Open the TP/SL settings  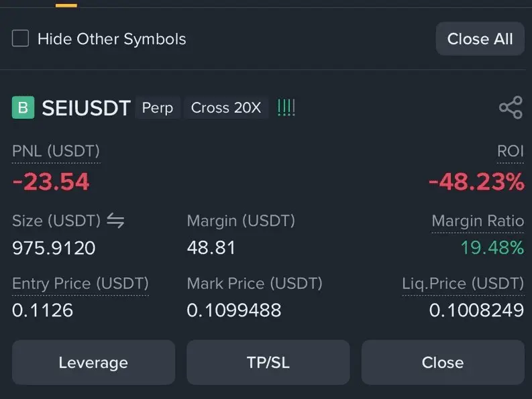268,362
